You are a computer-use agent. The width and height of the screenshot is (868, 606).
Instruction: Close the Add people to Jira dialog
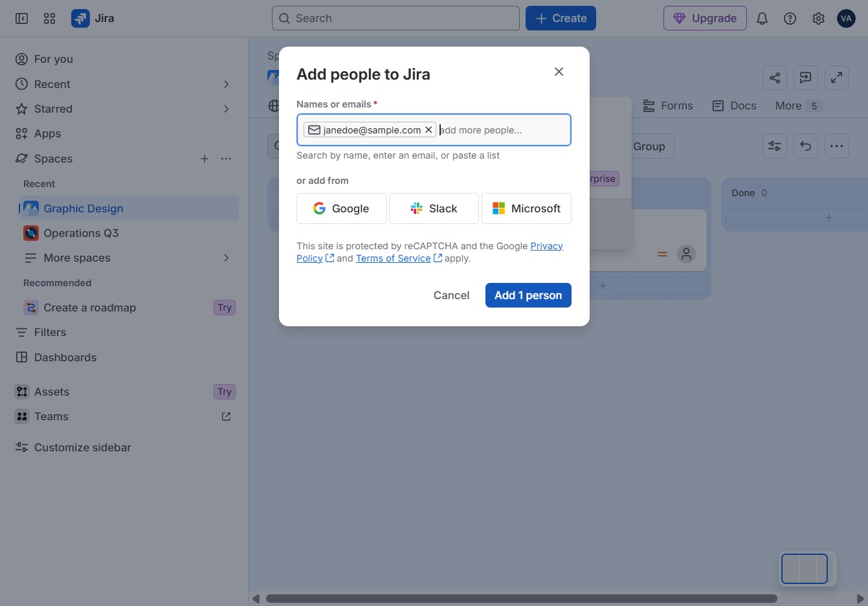[559, 72]
